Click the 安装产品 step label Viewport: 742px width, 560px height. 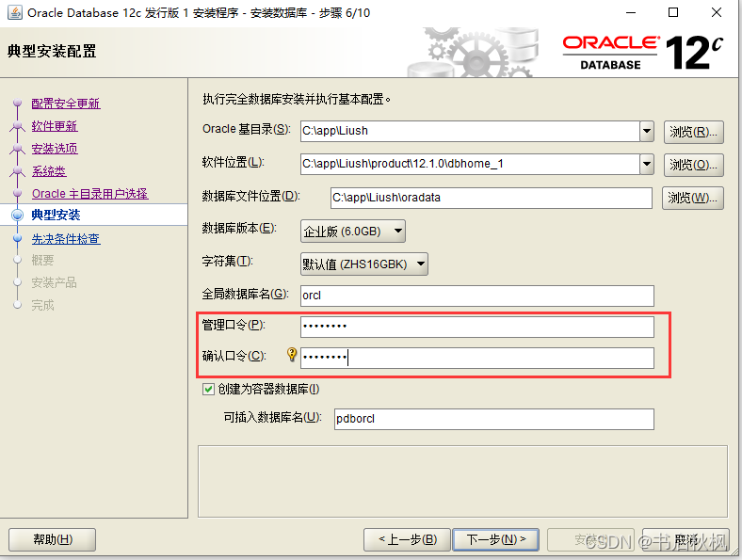[54, 283]
